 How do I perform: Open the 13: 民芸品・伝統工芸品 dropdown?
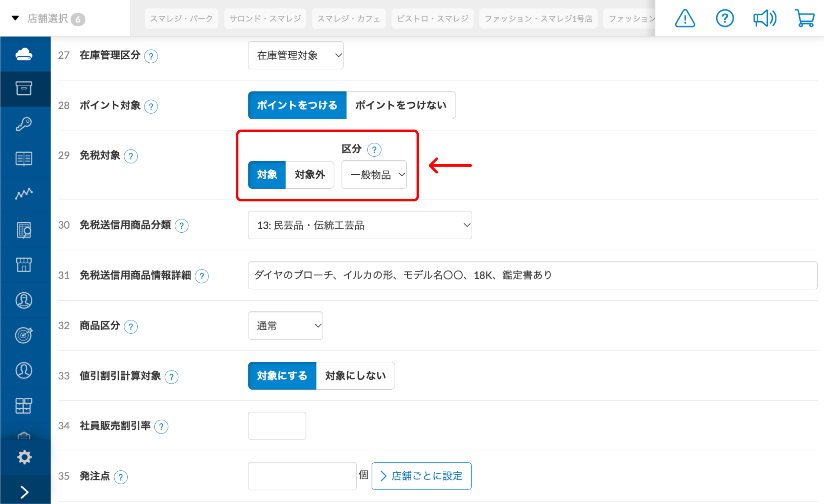360,225
